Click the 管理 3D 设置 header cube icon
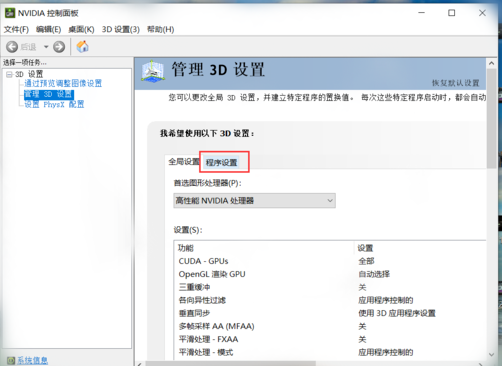The width and height of the screenshot is (502, 366). tap(153, 71)
